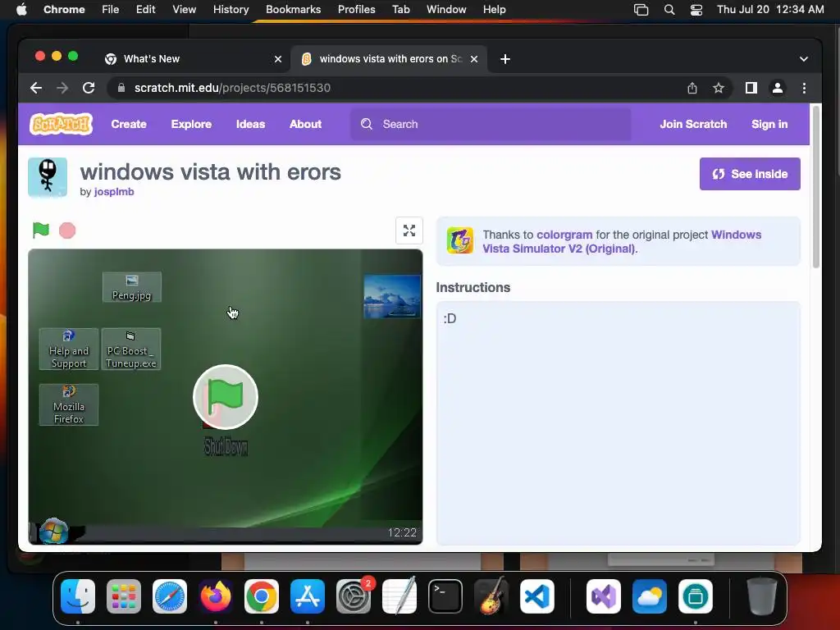Click the Scratch search box
840x630 pixels.
coord(491,124)
